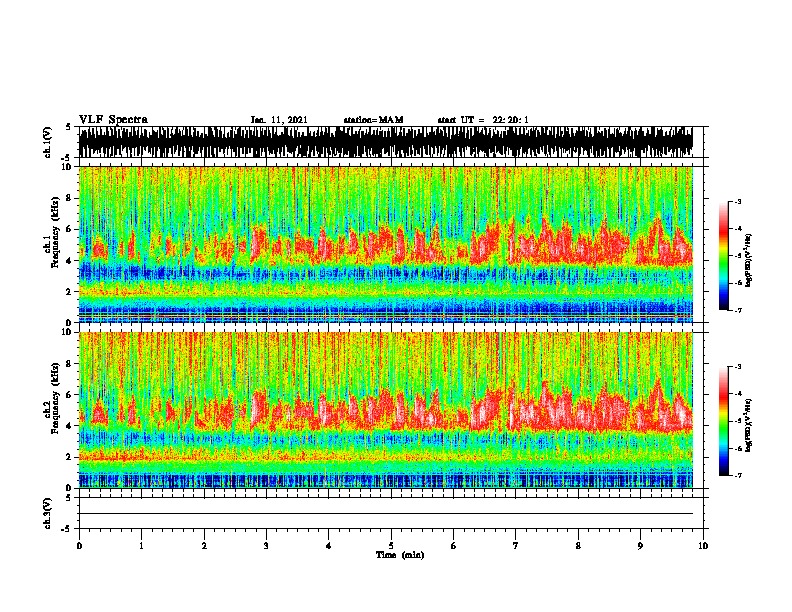Click time axis tick label '2'

click(x=204, y=546)
